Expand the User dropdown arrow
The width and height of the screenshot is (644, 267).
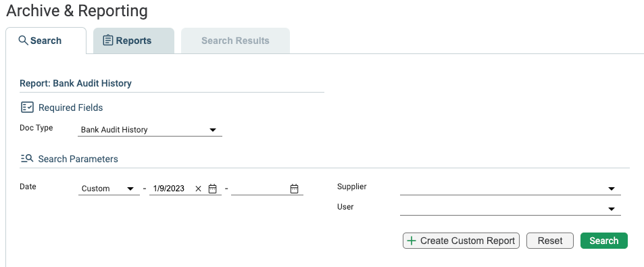[x=611, y=209]
